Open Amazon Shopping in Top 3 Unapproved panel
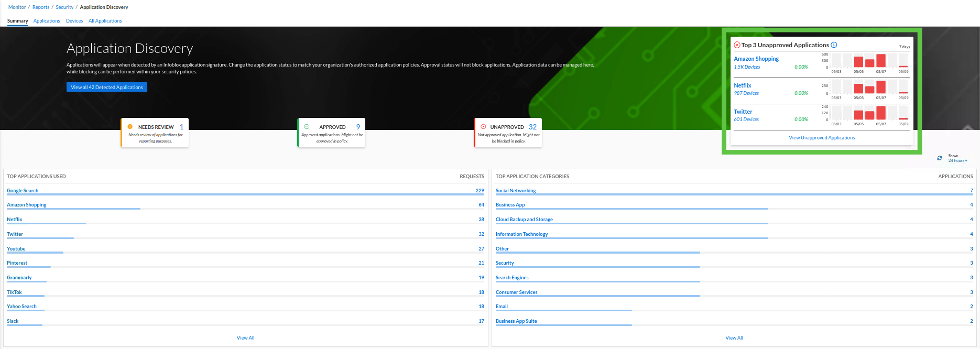This screenshot has height=349, width=980. click(x=756, y=59)
